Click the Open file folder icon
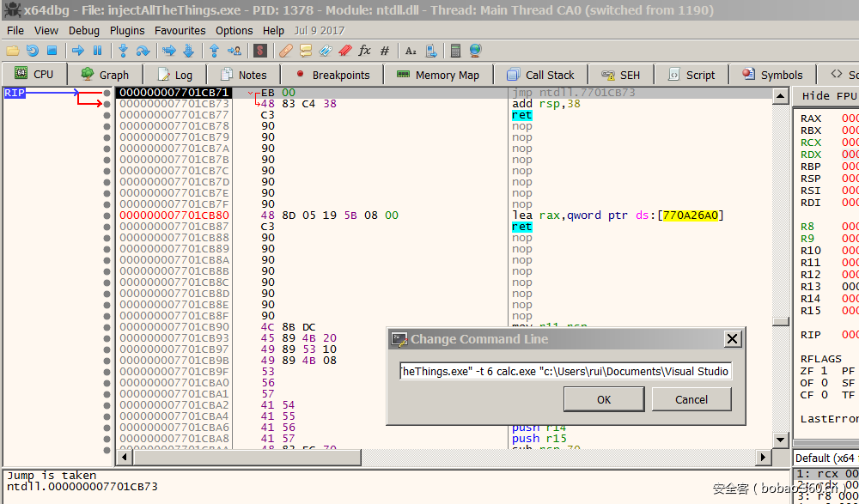The image size is (859, 504). pos(12,51)
